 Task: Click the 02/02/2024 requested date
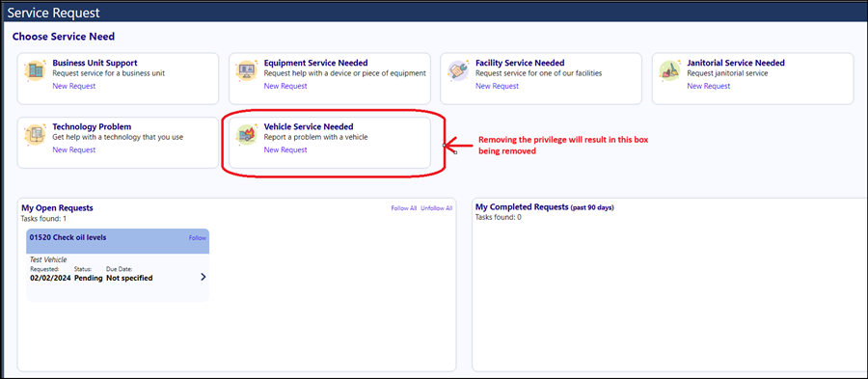click(50, 278)
